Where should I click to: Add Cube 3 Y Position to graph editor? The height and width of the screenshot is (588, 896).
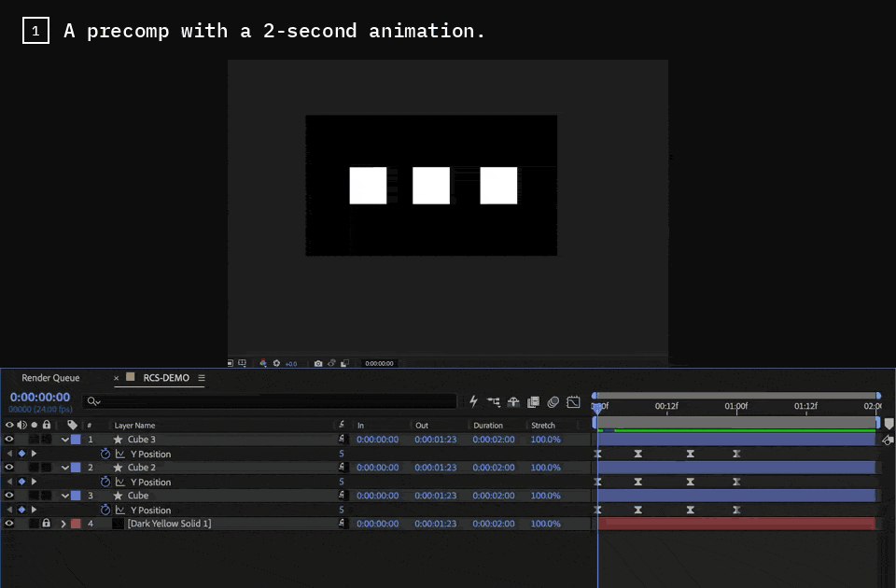click(120, 454)
